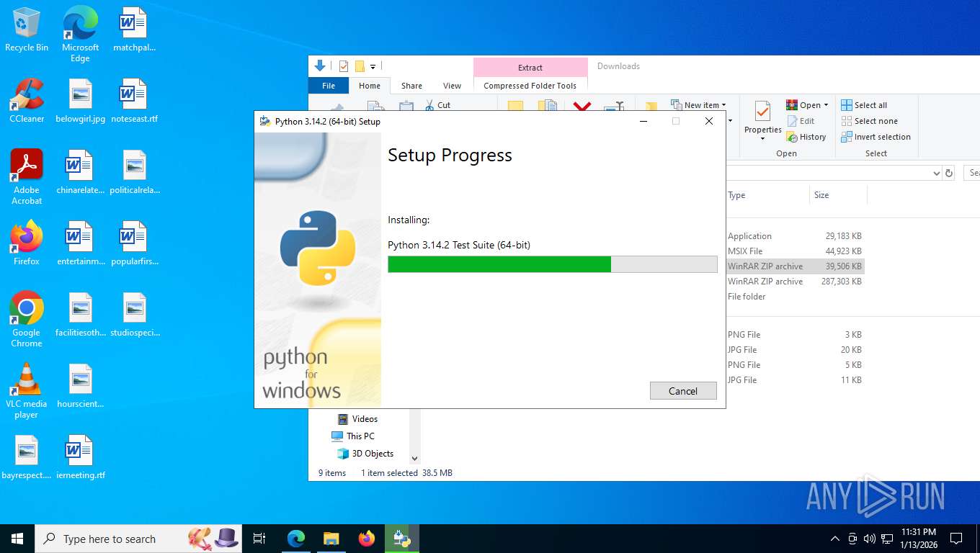Expand the address bar history dropdown
The width and height of the screenshot is (980, 553).
[x=936, y=173]
